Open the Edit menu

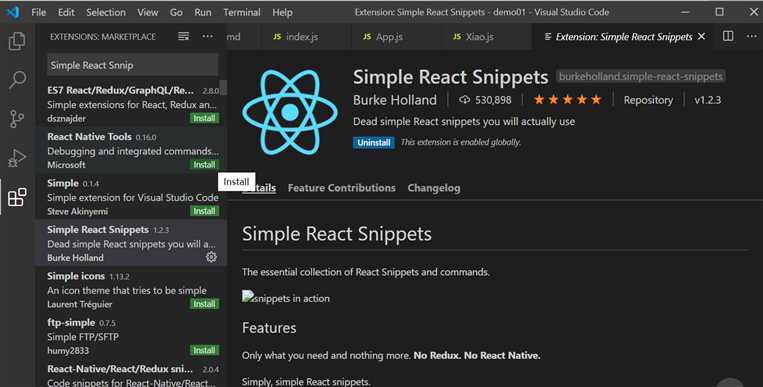[66, 12]
